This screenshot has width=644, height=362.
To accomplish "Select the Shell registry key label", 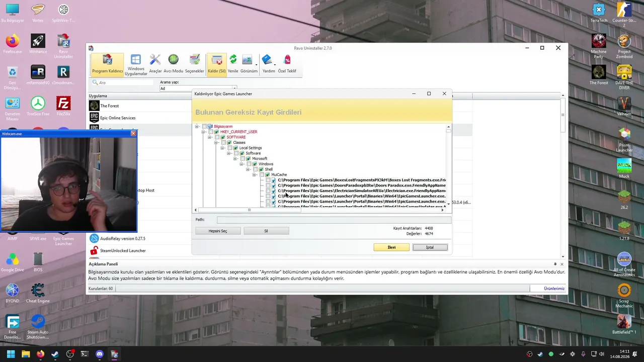I will click(269, 169).
